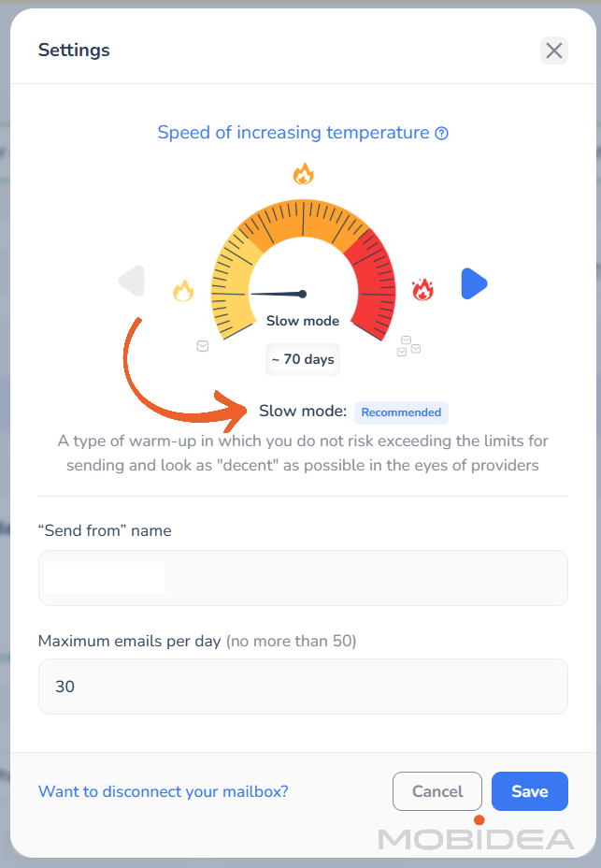
Task: Open the "Want to disconnect your mailbox?" link
Action: pos(164,791)
